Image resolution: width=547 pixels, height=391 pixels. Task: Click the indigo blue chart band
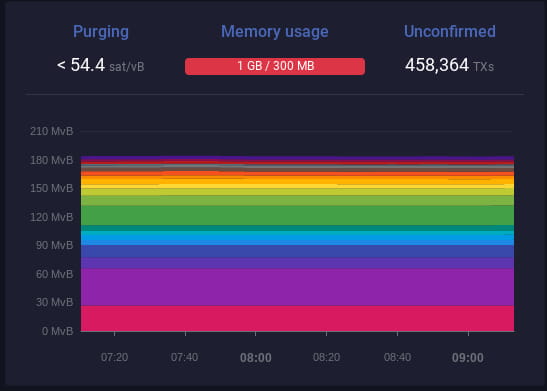coord(297,251)
